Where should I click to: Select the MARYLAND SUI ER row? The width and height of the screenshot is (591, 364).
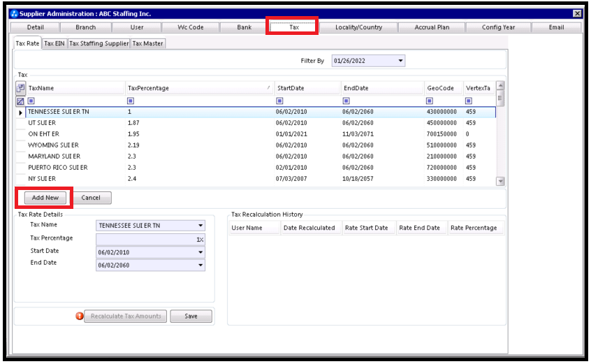[261, 156]
